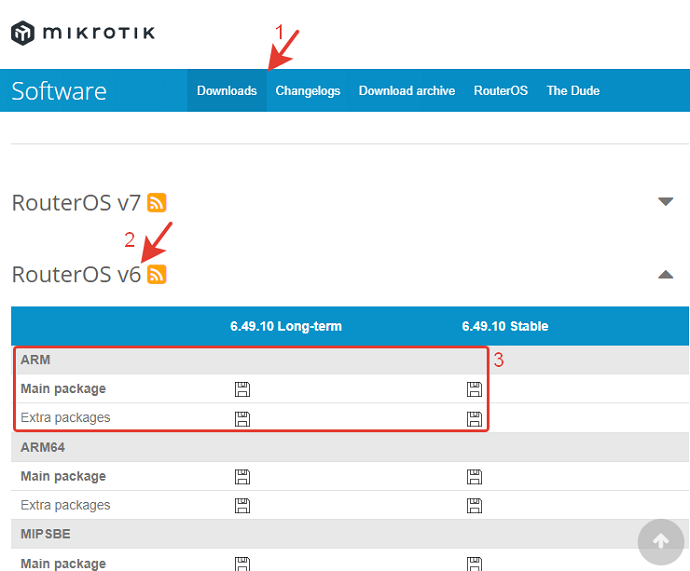Click MIPSBE Main package label
690x571 pixels.
tap(63, 564)
